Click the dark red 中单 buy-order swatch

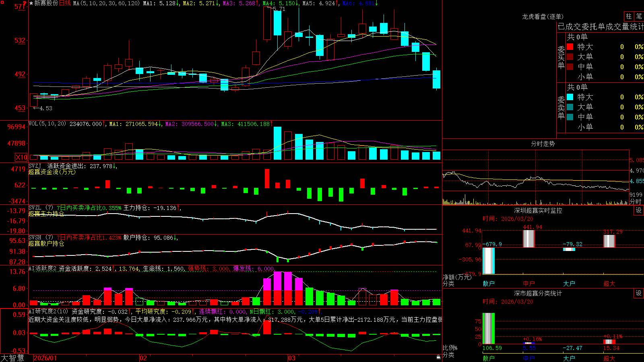pyautogui.click(x=570, y=67)
